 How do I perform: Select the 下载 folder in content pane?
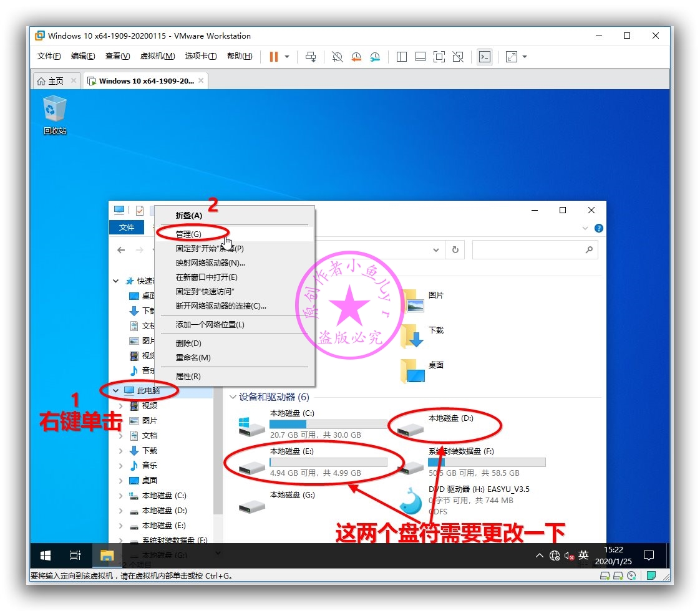[x=422, y=335]
